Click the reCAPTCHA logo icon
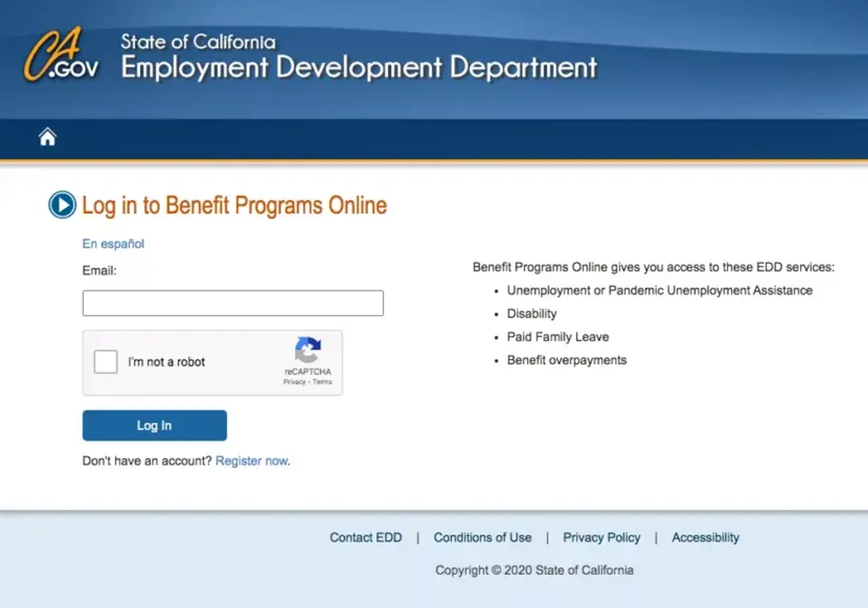Image resolution: width=868 pixels, height=608 pixels. (x=308, y=349)
